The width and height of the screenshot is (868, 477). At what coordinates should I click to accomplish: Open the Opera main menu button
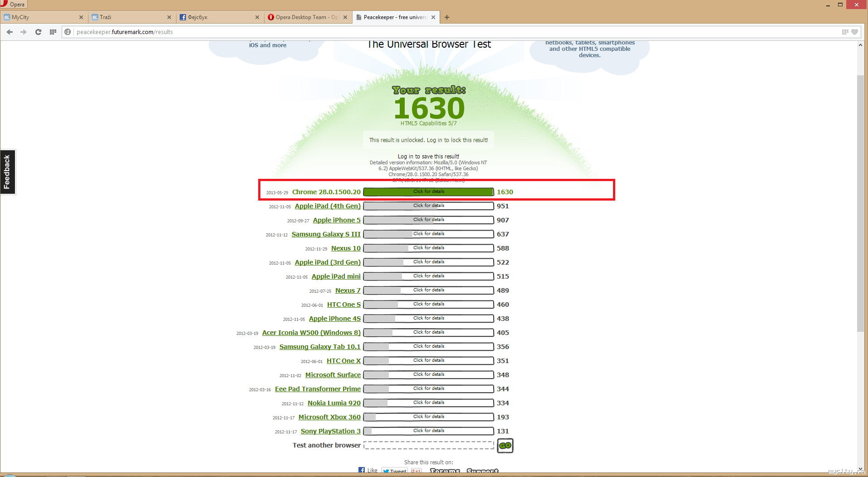pos(14,4)
